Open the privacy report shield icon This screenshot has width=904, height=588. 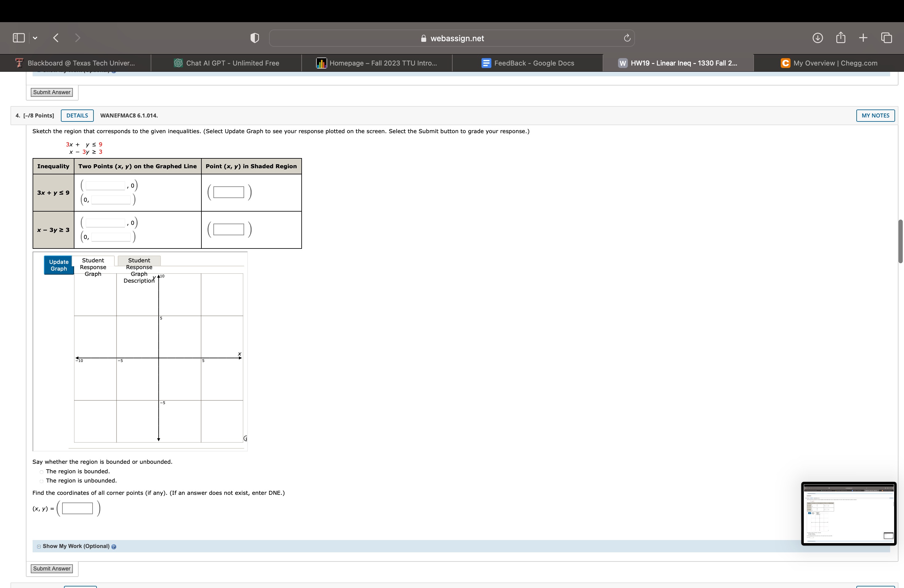coord(255,38)
